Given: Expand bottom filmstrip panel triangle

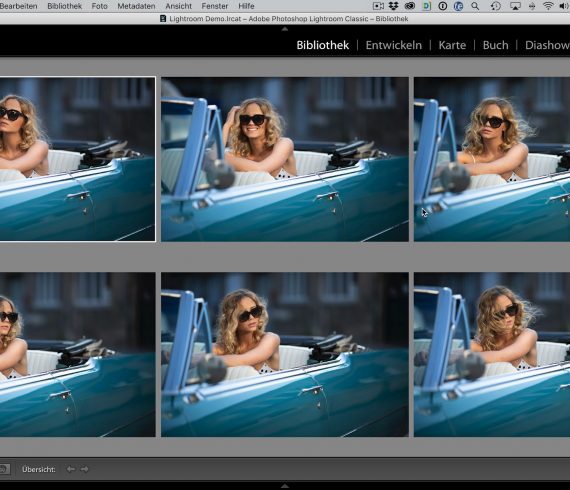Looking at the screenshot, I should pos(285,486).
